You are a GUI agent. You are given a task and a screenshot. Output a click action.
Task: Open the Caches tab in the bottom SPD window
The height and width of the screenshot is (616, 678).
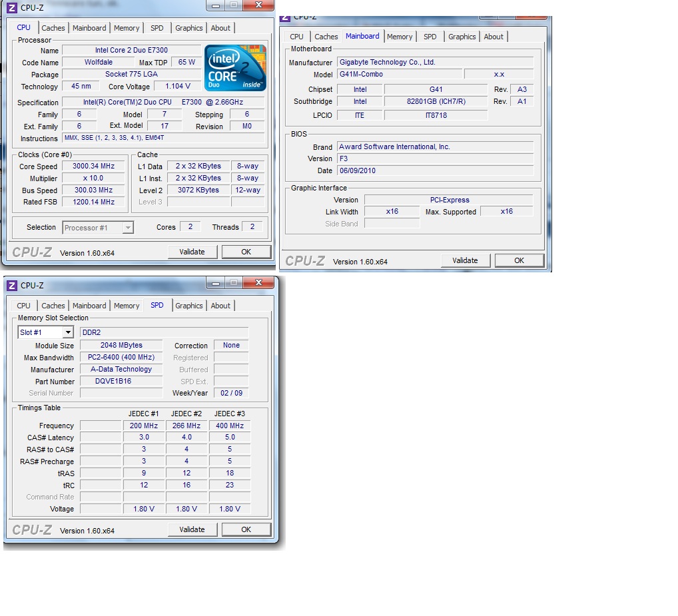pyautogui.click(x=53, y=306)
